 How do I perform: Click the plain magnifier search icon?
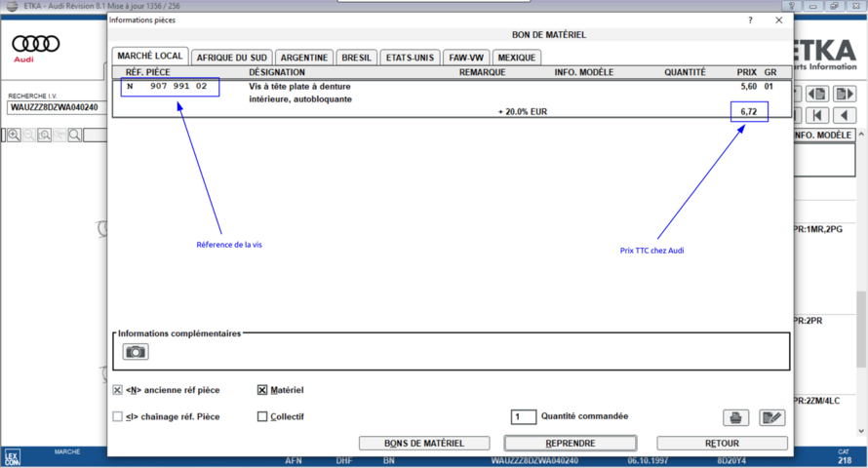[75, 135]
